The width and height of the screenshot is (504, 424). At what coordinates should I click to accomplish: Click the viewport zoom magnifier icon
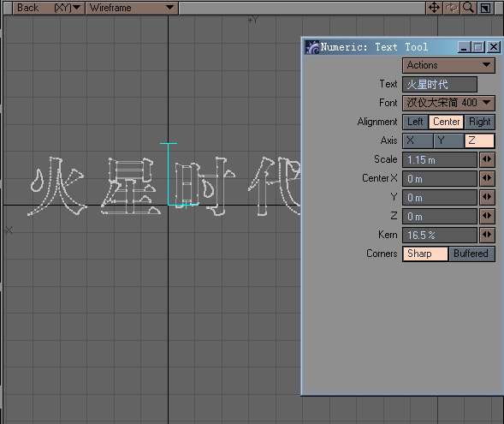(468, 8)
